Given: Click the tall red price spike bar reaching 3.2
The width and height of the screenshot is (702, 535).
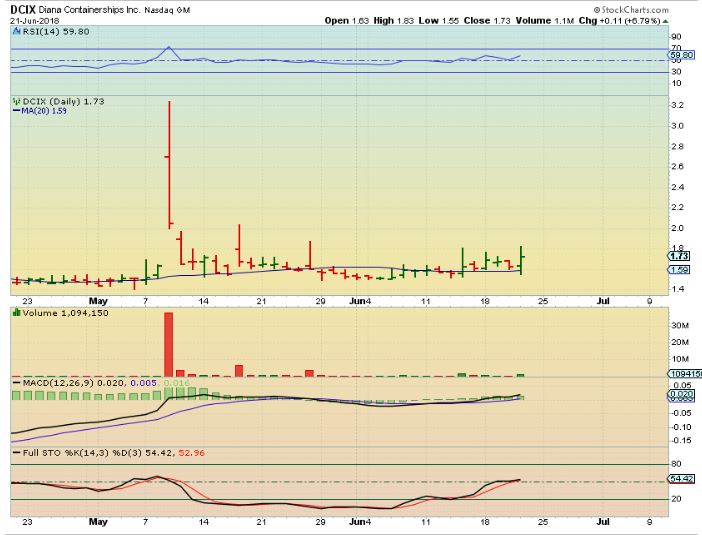Looking at the screenshot, I should (x=169, y=165).
